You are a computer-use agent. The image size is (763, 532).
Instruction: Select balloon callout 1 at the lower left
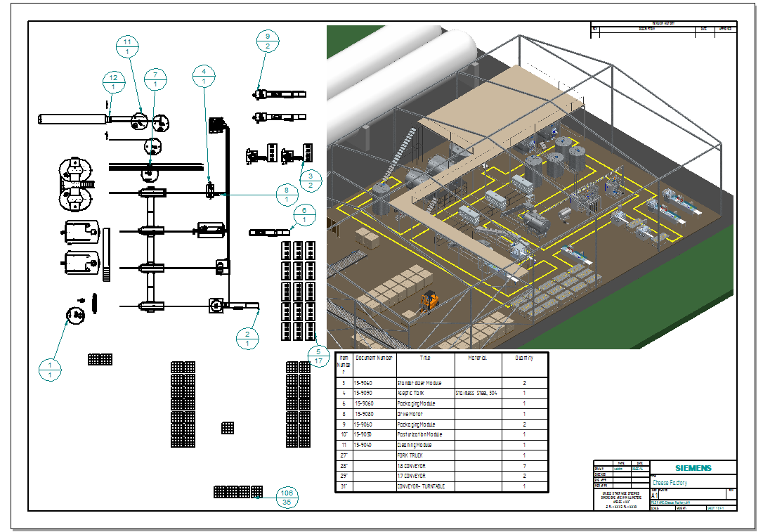click(50, 370)
